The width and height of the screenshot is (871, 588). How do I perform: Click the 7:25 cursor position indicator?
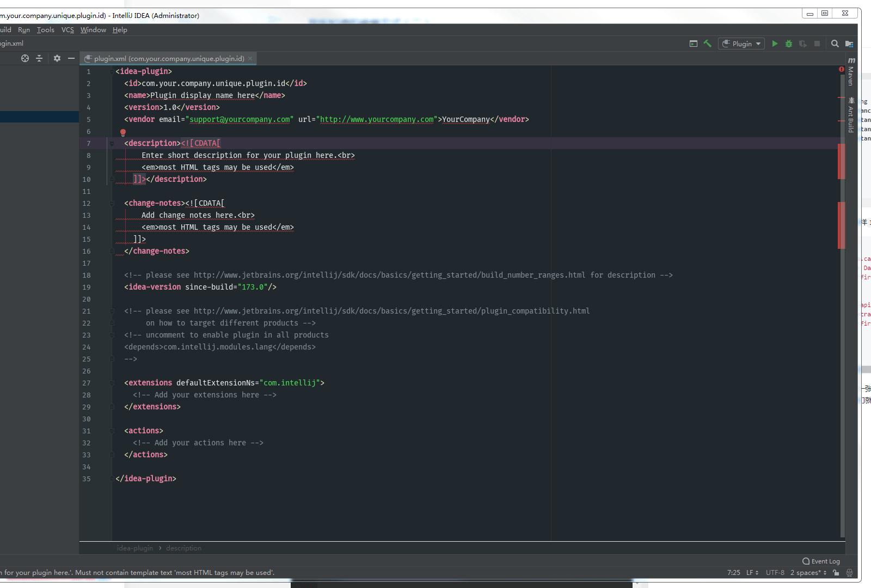733,573
